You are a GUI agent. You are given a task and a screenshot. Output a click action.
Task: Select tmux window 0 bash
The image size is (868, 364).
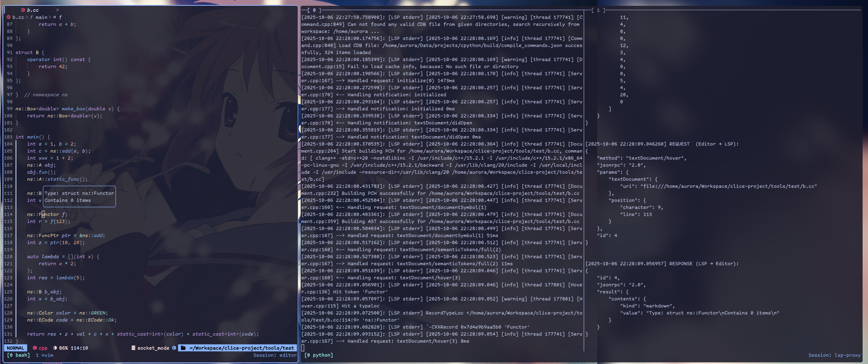(x=19, y=355)
